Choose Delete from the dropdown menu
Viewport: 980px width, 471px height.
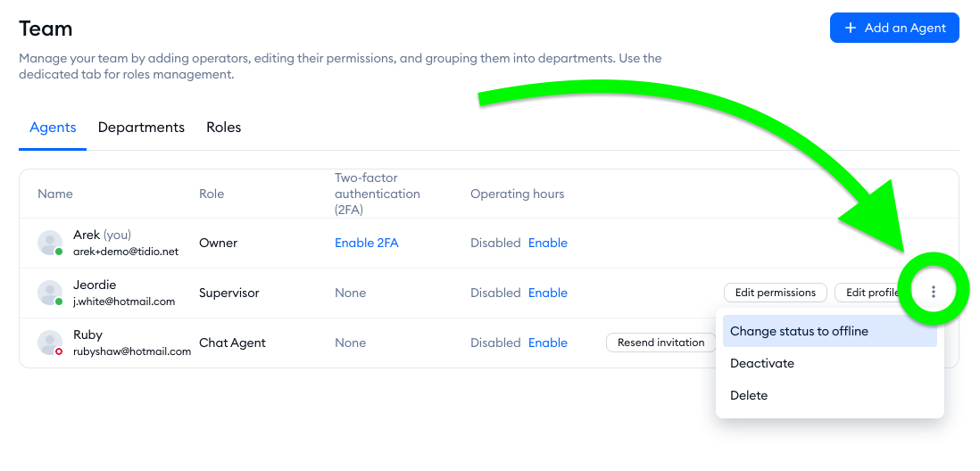(749, 395)
